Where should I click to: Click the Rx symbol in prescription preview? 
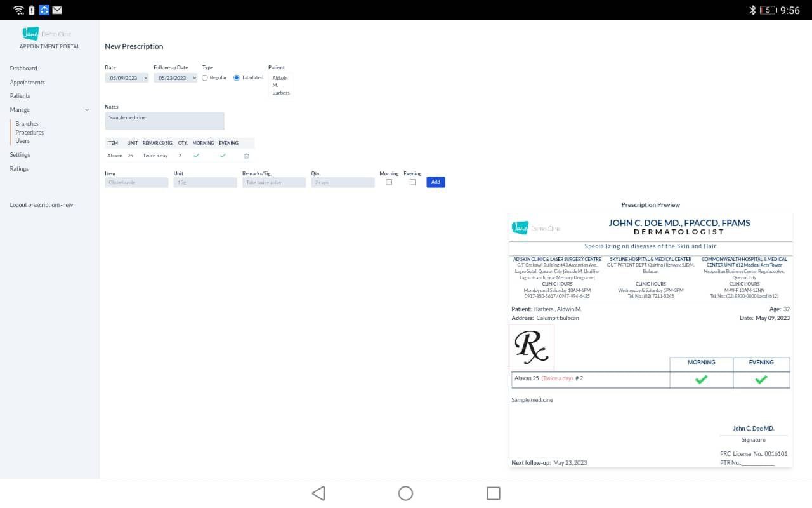pos(532,347)
